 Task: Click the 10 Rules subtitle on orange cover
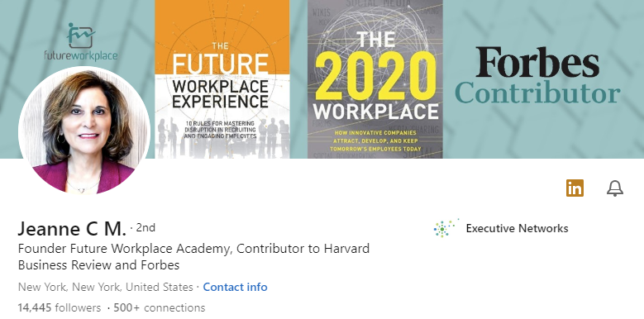coord(222,129)
